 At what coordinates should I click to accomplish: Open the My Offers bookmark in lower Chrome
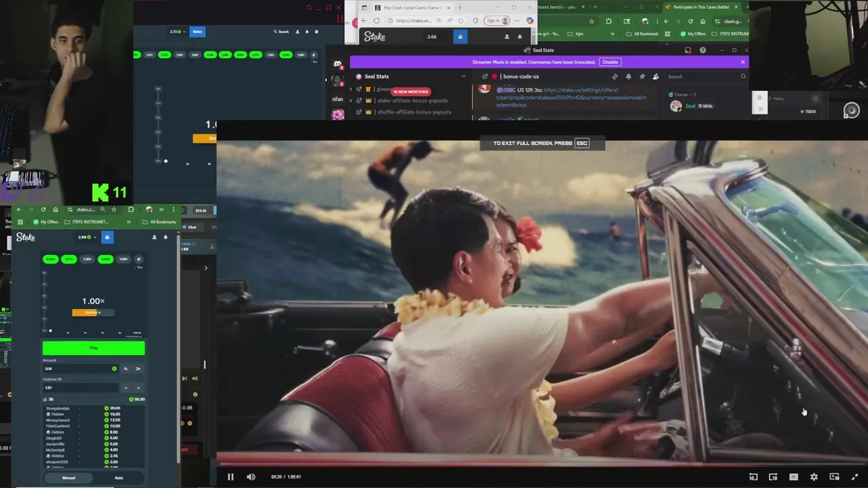(46, 222)
